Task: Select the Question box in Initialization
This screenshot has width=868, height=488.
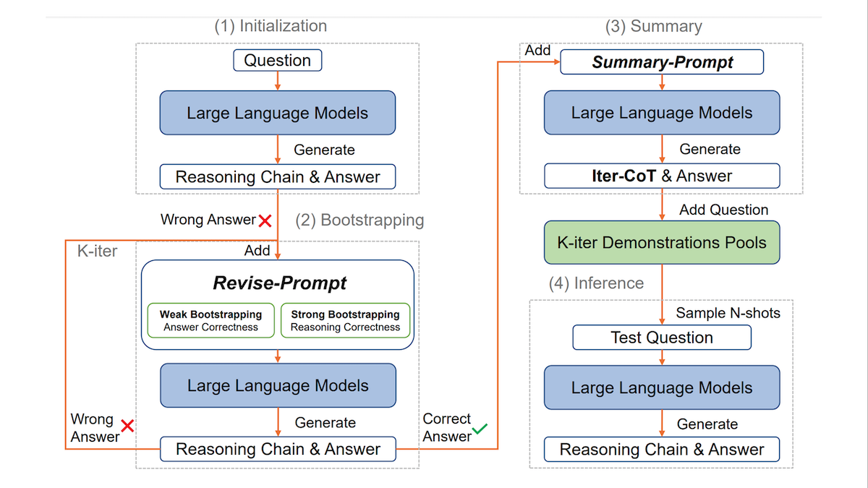Action: coord(277,61)
